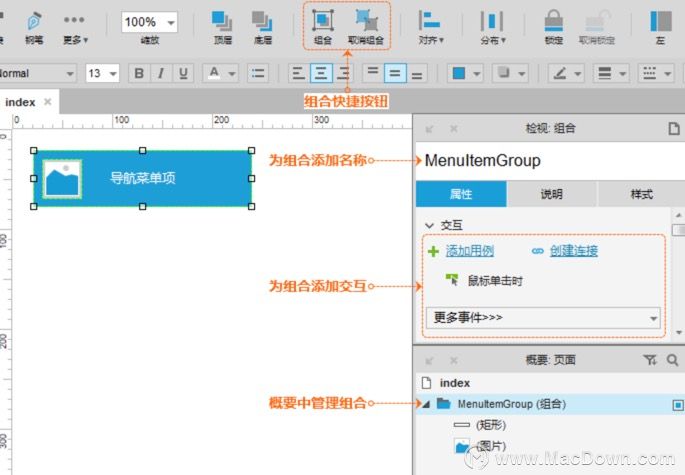
Task: Click the 添加用例 link
Action: [x=470, y=251]
